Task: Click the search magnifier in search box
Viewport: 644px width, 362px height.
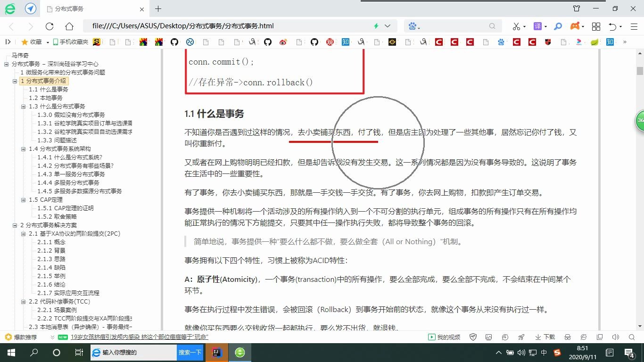Action: tap(492, 26)
